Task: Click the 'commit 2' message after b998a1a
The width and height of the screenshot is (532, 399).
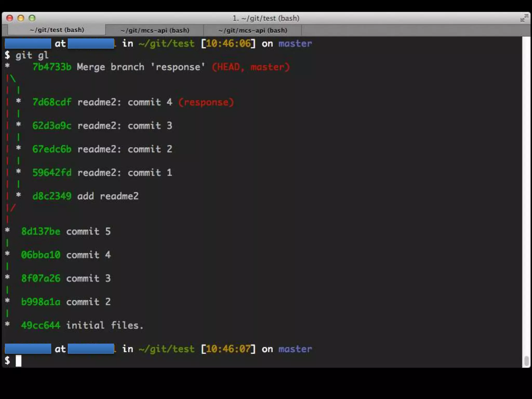Action: [x=89, y=302]
